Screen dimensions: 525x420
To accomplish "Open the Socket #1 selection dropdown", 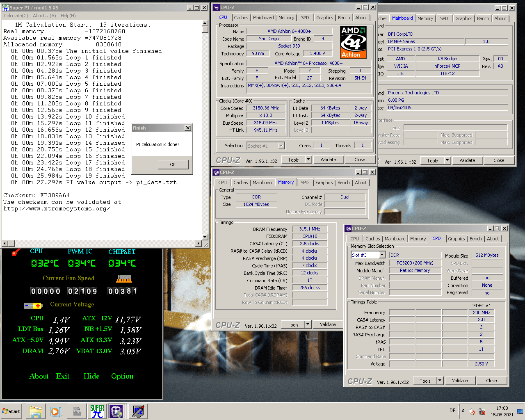I will coord(281,146).
